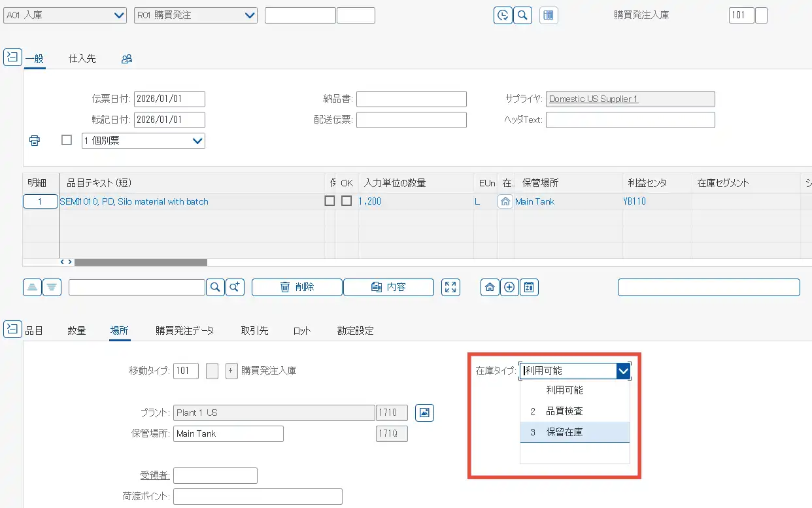Viewport: 812px width, 508px height.
Task: Switch to the 数量 tab
Action: [76, 331]
